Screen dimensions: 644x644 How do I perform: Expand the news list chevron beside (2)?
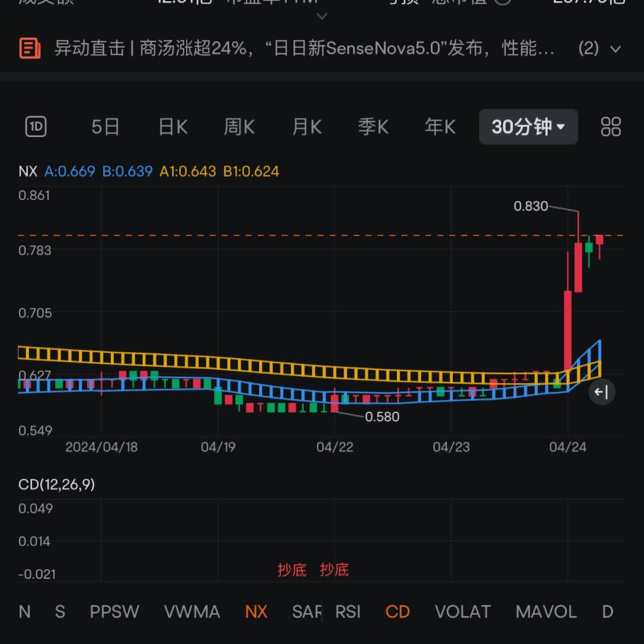click(616, 49)
